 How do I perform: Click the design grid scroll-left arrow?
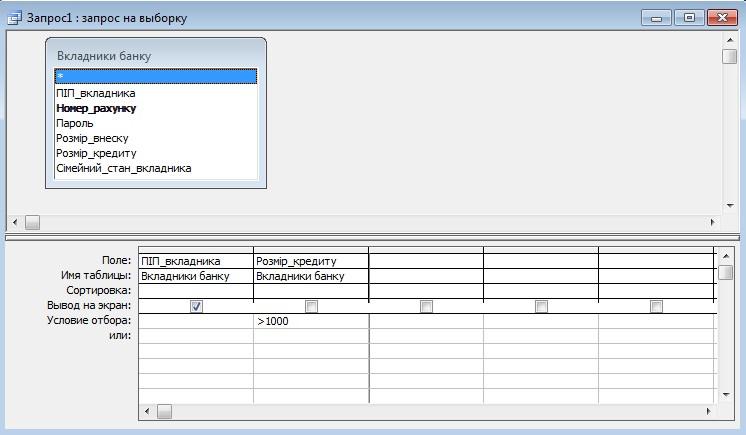point(148,411)
